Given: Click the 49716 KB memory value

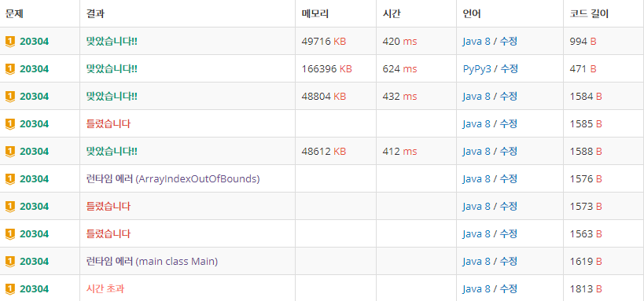Looking at the screenshot, I should click(x=324, y=41).
